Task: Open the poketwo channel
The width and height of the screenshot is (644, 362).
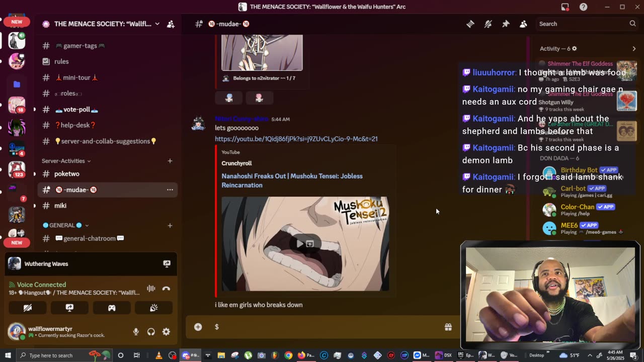Action: point(107,174)
